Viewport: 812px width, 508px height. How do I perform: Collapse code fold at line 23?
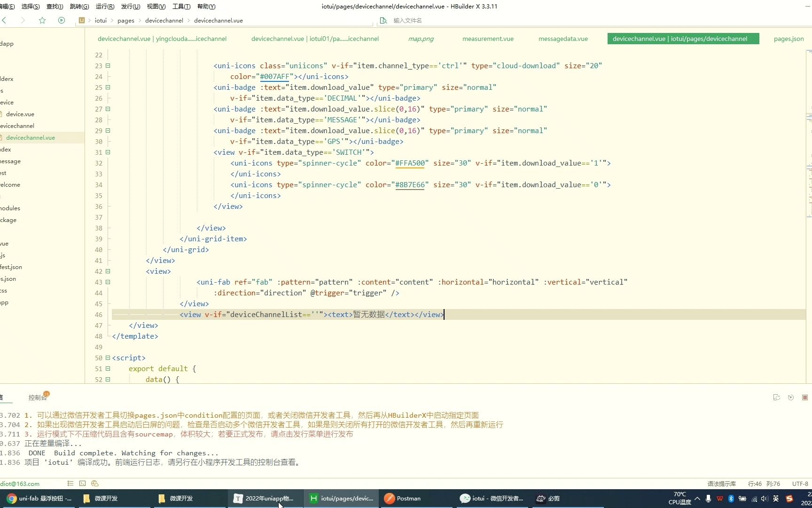coord(108,66)
